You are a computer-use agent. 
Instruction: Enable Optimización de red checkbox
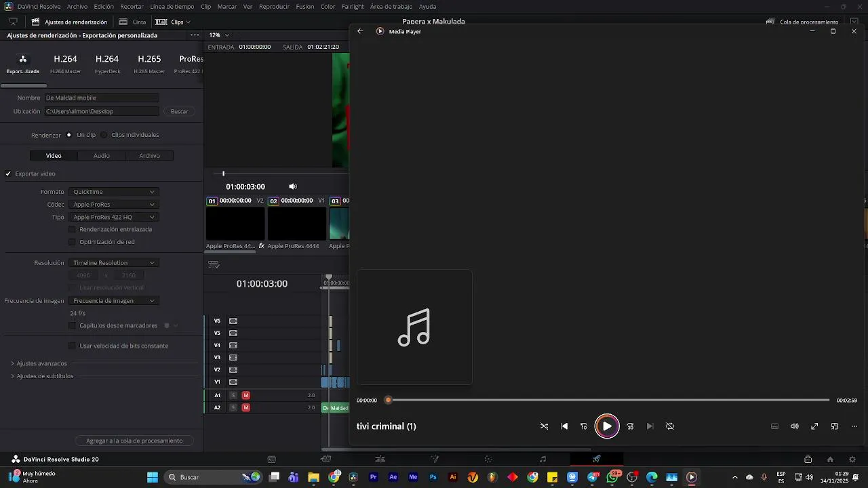coord(73,241)
